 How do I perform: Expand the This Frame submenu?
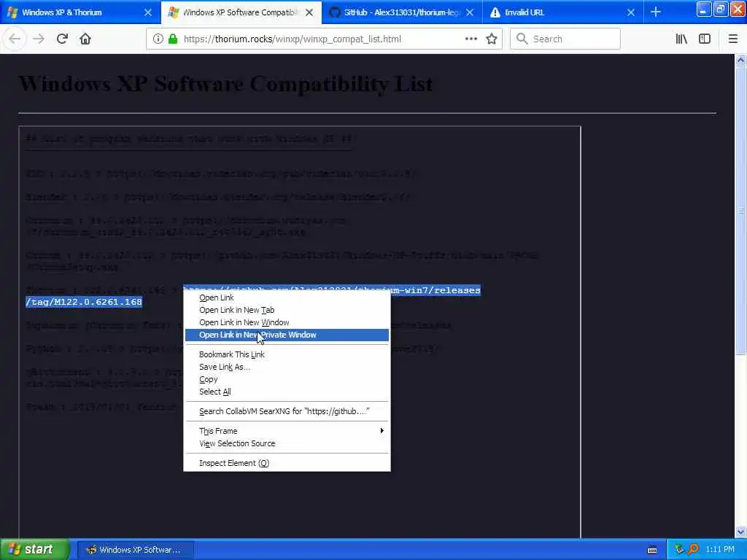tap(287, 430)
